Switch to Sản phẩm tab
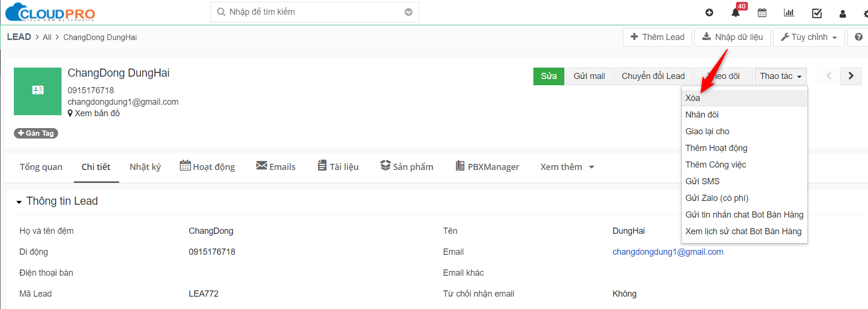The height and width of the screenshot is (309, 868). tap(407, 167)
